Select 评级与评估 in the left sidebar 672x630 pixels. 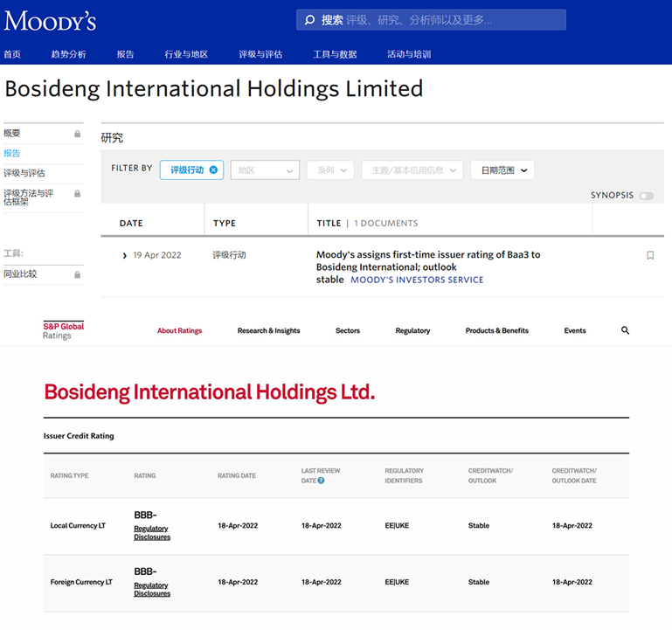tap(24, 173)
